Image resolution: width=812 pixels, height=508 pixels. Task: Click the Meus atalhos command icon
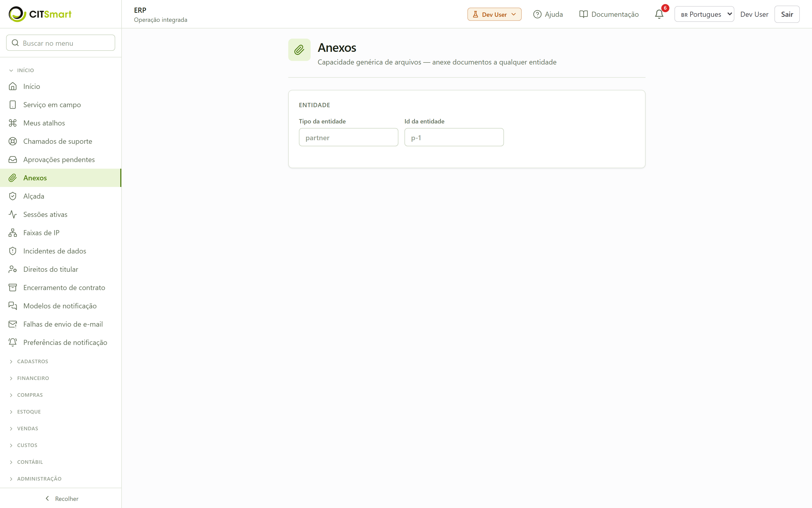click(13, 123)
